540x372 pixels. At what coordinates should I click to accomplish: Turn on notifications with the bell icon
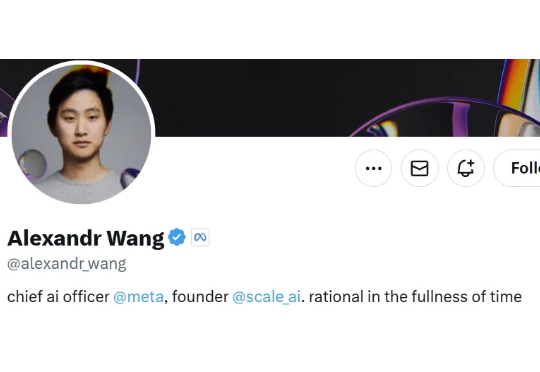click(x=466, y=168)
